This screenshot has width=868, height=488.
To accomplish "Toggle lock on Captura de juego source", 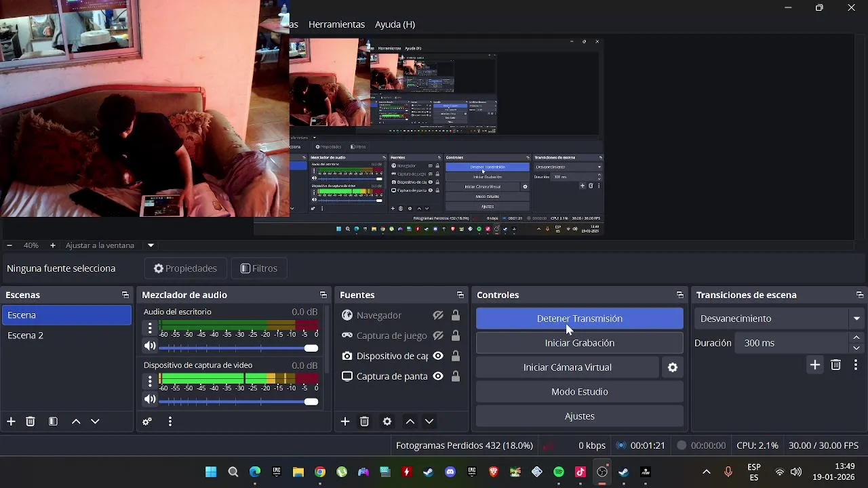I will [456, 335].
